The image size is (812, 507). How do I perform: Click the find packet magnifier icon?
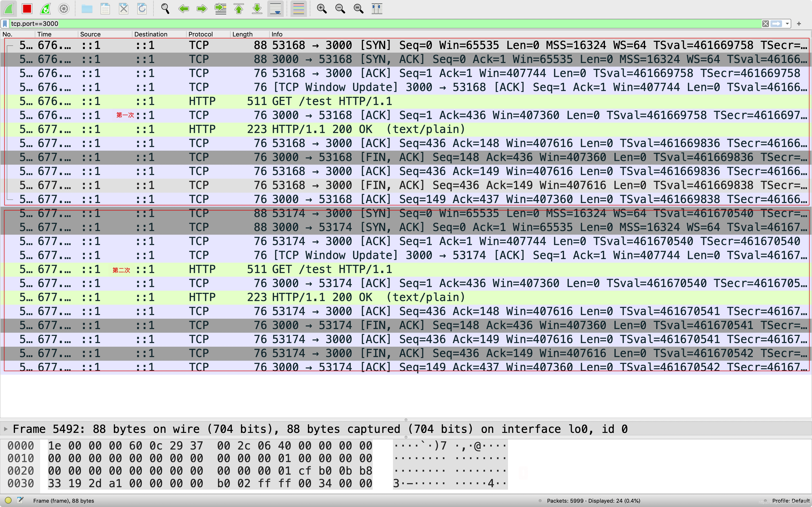[x=165, y=9]
